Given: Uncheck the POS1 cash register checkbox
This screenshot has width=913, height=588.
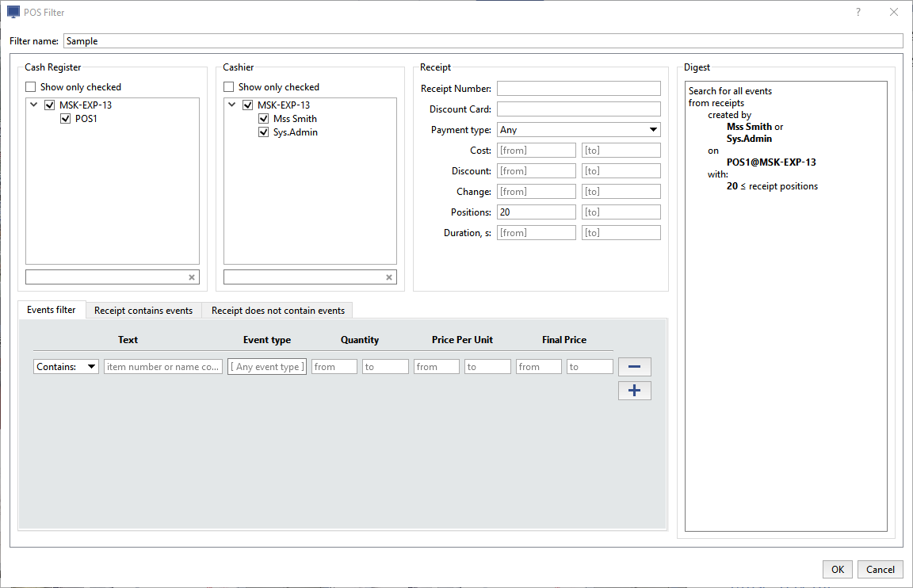Looking at the screenshot, I should pos(66,119).
